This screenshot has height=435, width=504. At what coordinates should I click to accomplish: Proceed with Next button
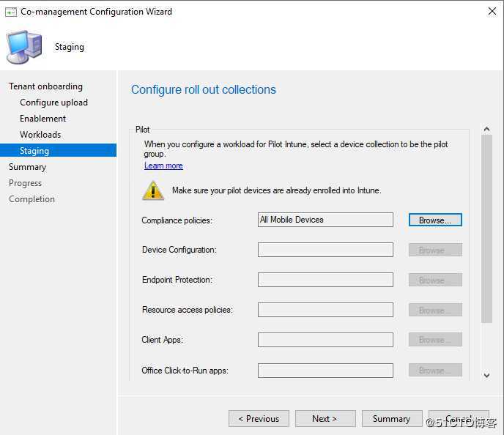coord(325,419)
